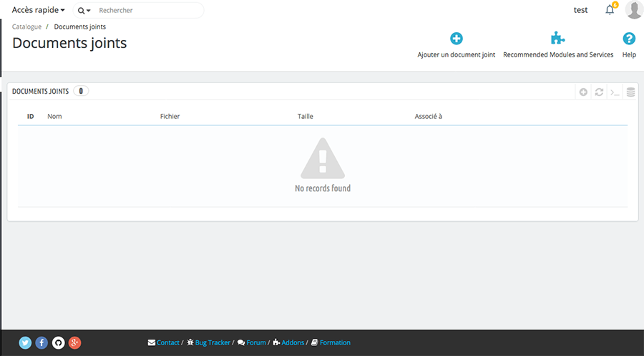Export to SQL Manager database icon
This screenshot has width=644, height=356.
click(630, 92)
